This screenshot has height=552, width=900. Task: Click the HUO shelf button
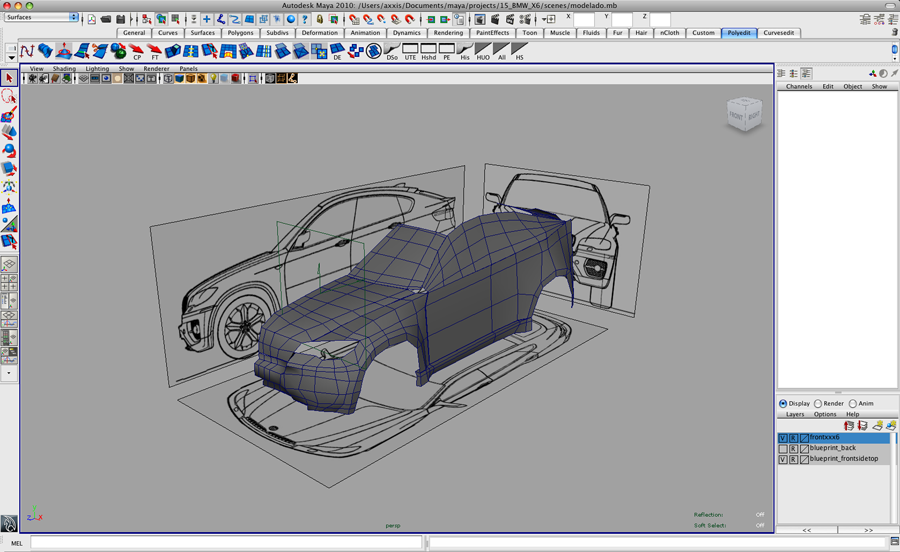pos(483,51)
